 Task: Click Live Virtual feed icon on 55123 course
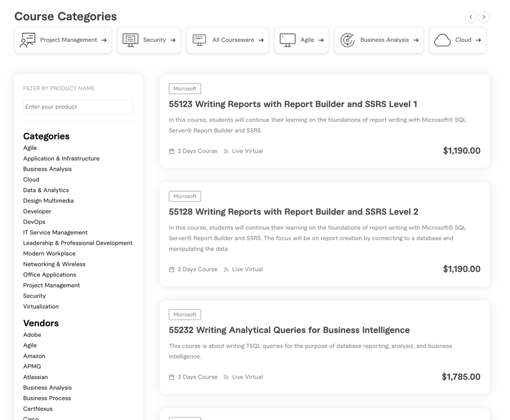(x=226, y=151)
